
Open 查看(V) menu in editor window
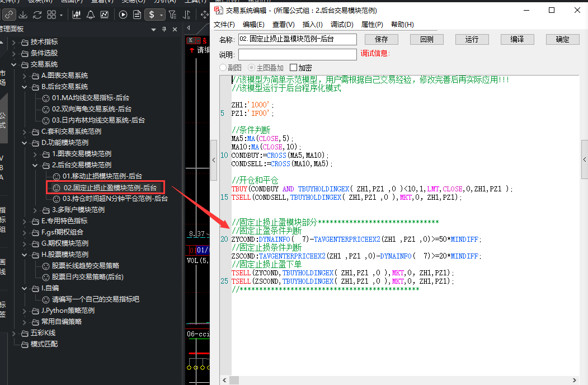pyautogui.click(x=284, y=25)
